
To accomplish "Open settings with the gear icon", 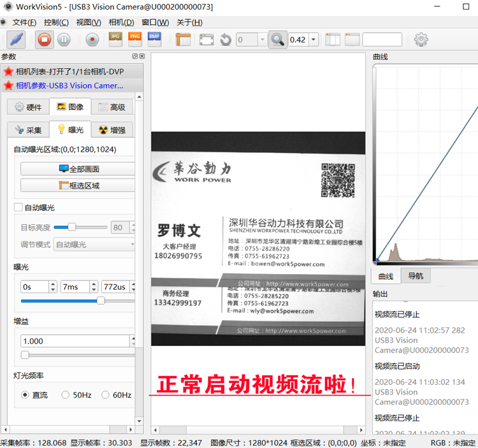I will coord(421,40).
